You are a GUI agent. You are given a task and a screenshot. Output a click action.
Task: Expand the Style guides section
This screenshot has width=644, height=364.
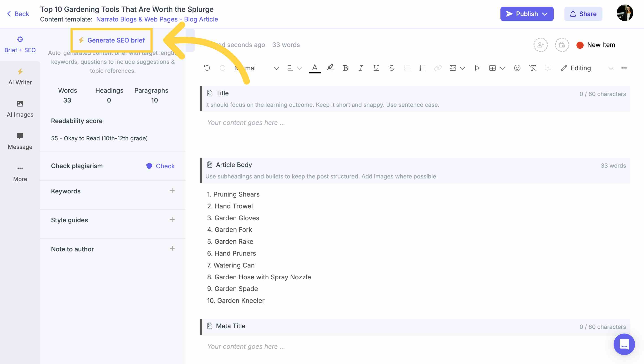172,220
